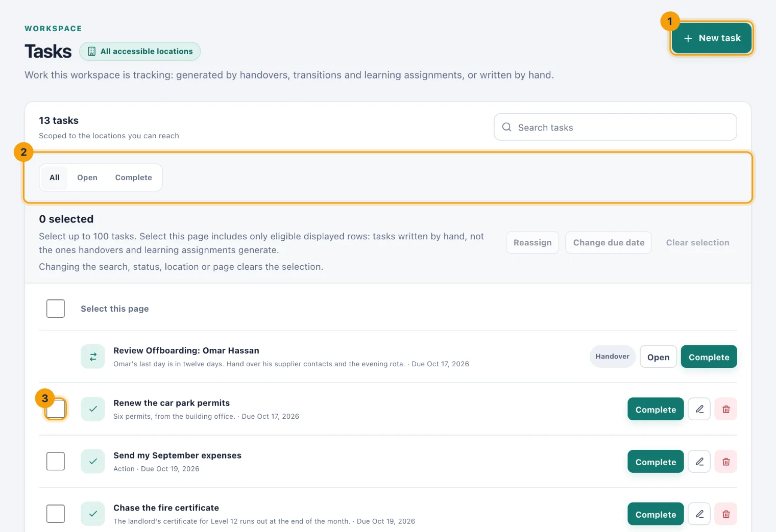Tick checkbox for Renew the car park permits
The height and width of the screenshot is (532, 776).
56,409
